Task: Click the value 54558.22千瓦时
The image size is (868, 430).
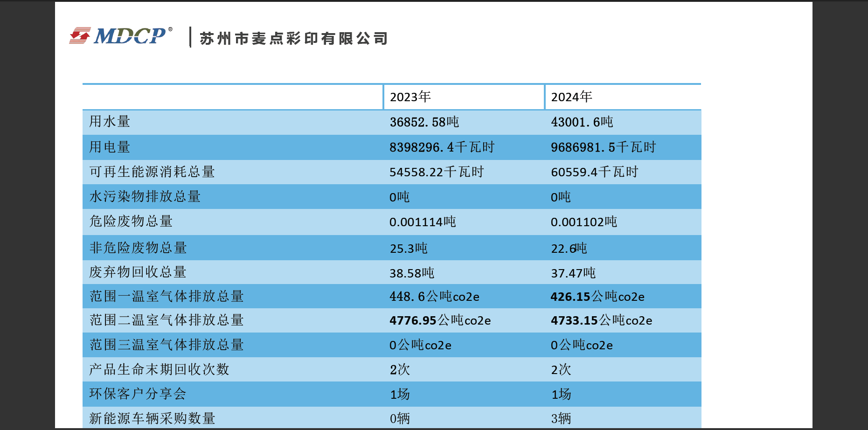Action: [437, 172]
